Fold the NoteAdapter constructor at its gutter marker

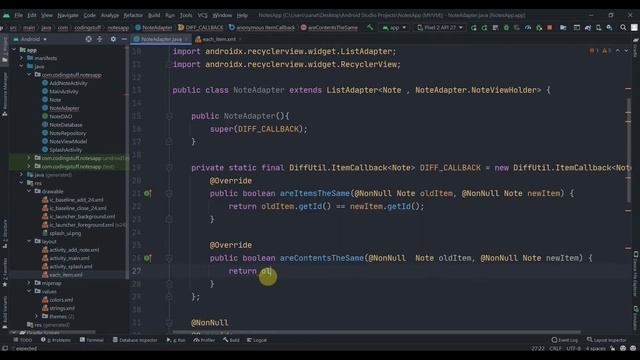coord(169,116)
